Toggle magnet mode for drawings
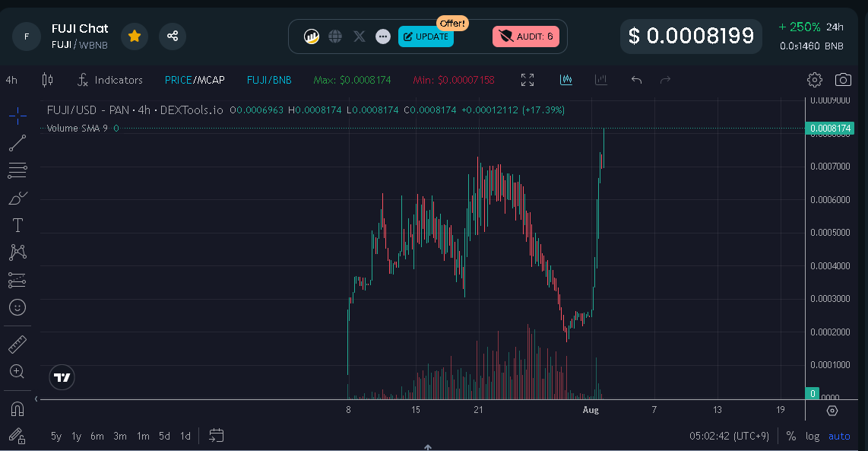The image size is (868, 451). pos(17,409)
